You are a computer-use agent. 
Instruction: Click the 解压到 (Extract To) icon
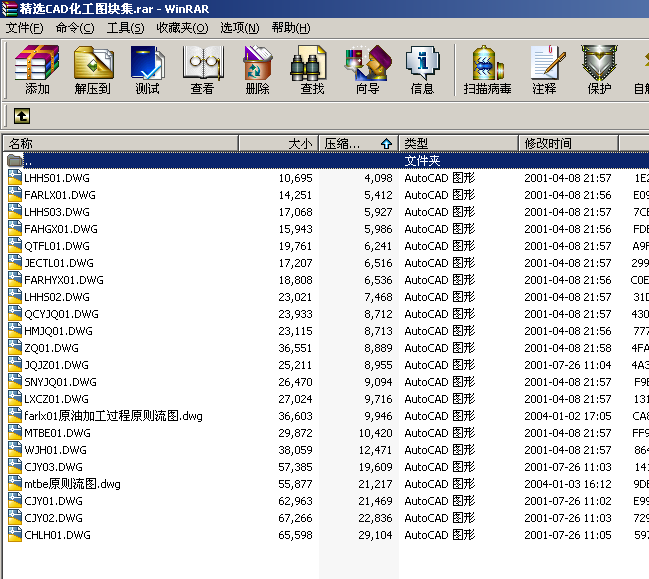[x=92, y=70]
